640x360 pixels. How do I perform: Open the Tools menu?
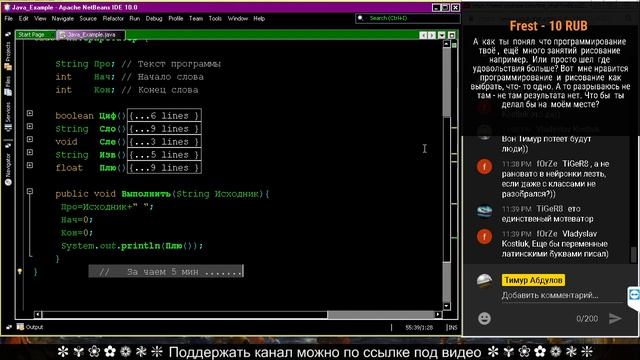point(215,18)
